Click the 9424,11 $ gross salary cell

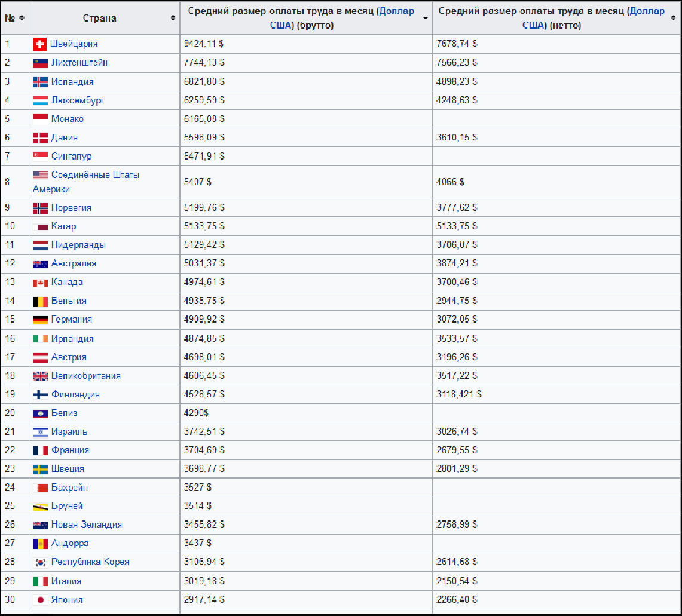(204, 44)
